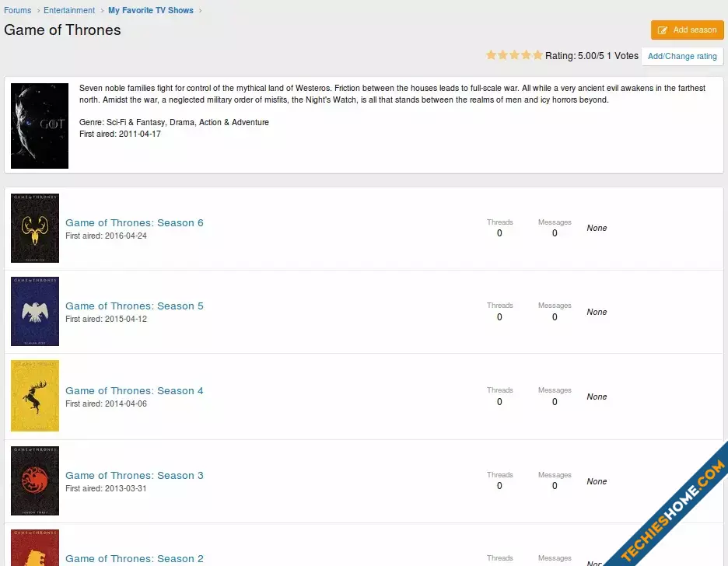Click the Messages count for Season 3
The image size is (728, 566).
point(555,486)
